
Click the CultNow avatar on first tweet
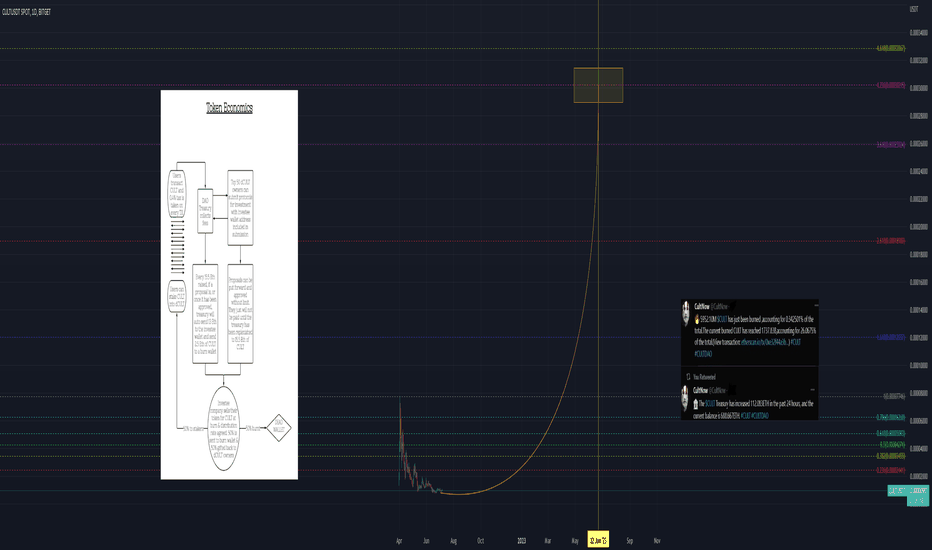(x=686, y=312)
